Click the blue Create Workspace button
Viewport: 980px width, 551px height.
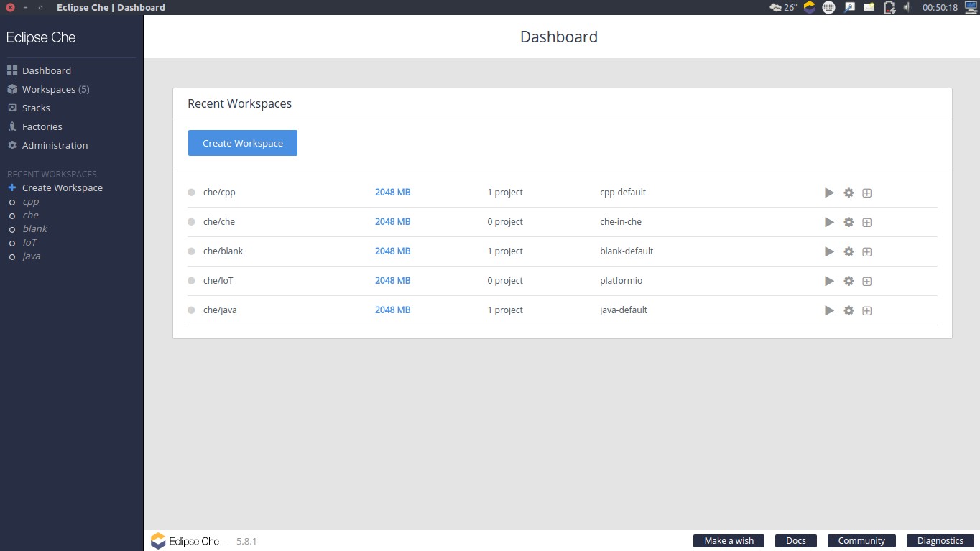243,143
